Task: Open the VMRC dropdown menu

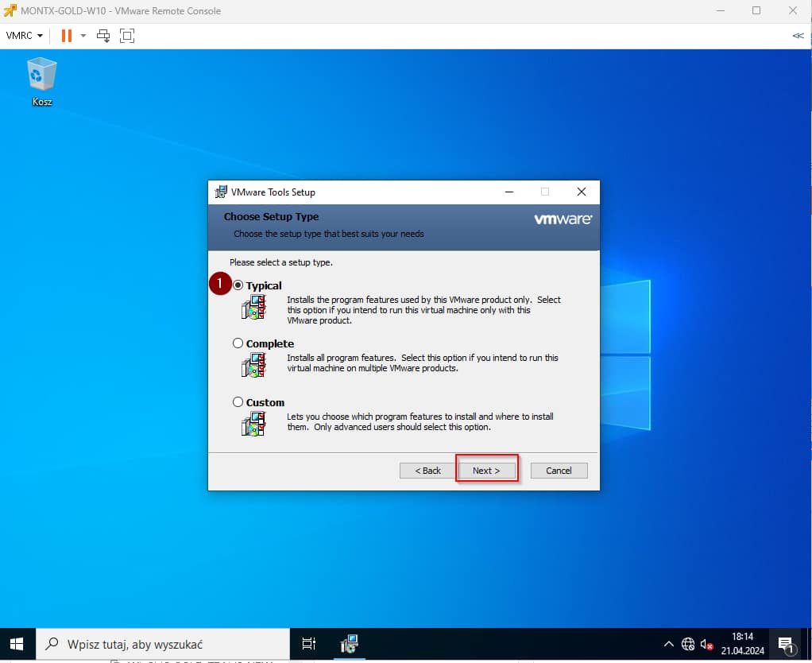Action: (25, 36)
